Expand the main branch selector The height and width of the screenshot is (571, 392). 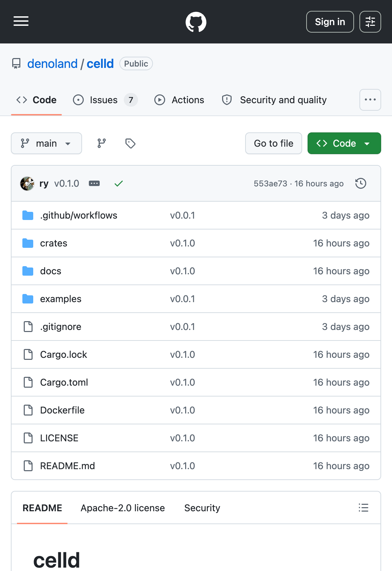46,143
